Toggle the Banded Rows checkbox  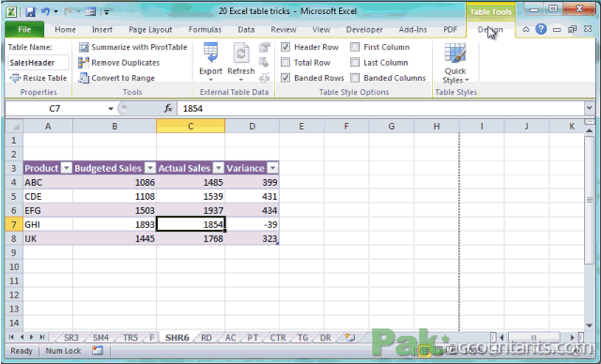click(x=285, y=78)
